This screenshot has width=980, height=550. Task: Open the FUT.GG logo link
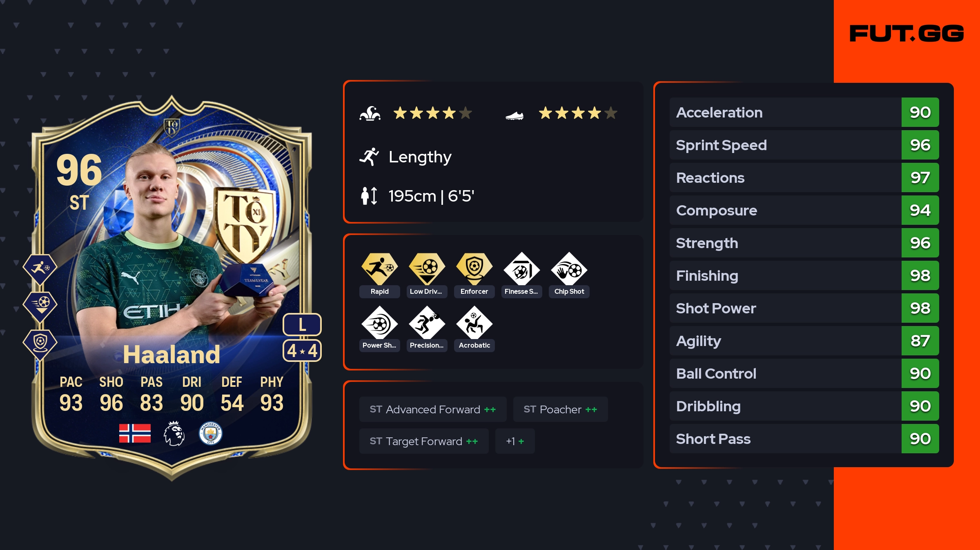[906, 33]
